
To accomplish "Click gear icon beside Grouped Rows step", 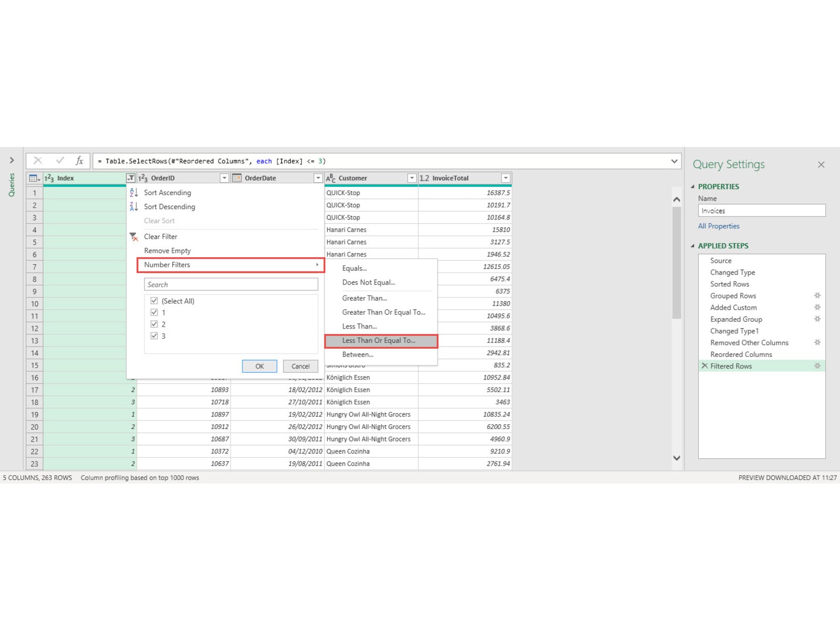I will [x=817, y=296].
